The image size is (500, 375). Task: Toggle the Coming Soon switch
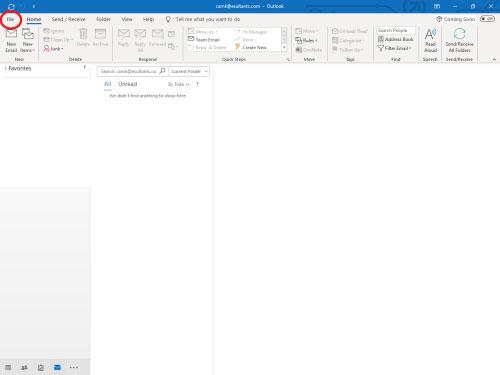pyautogui.click(x=487, y=19)
